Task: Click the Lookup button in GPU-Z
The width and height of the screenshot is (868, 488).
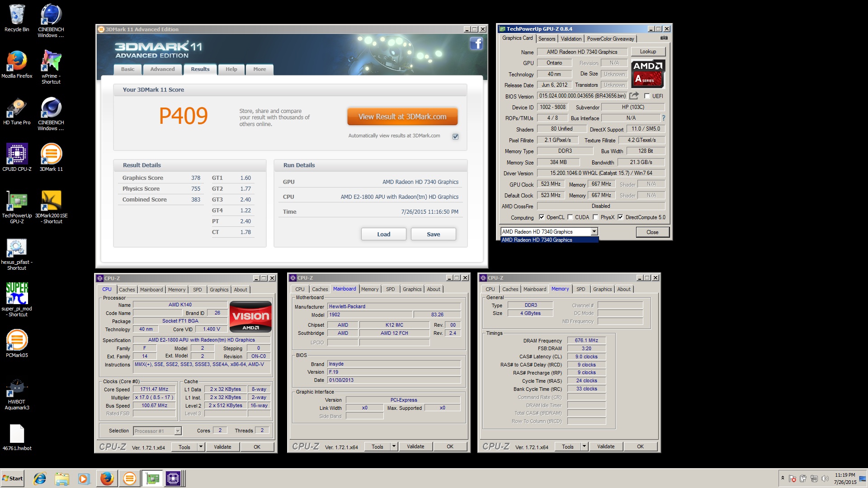Action: coord(648,52)
